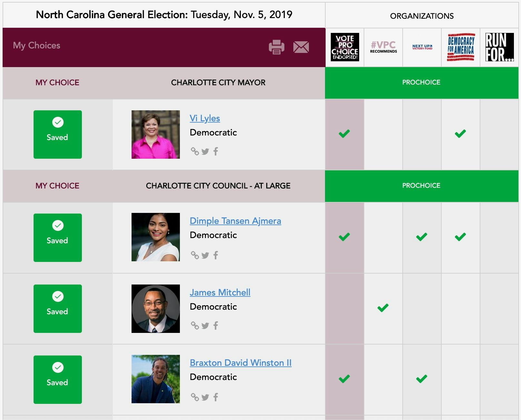The image size is (521, 420).
Task: Expand the PROCHOICE banner under Charlotte City Mayor
Action: click(421, 82)
